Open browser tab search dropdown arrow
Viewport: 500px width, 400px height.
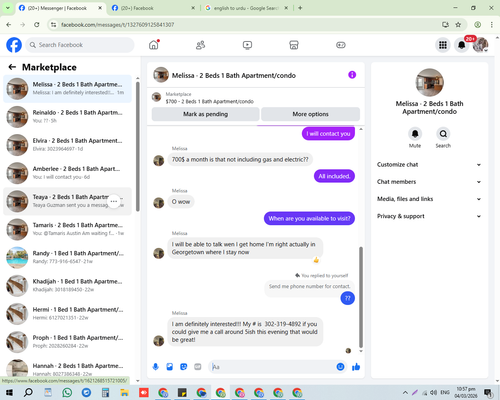pyautogui.click(x=8, y=8)
